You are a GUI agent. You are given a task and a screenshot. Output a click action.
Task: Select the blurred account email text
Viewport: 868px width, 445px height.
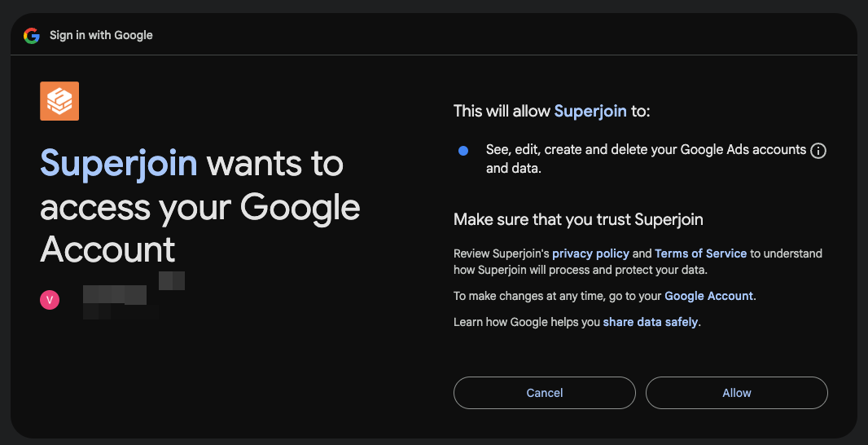click(133, 295)
